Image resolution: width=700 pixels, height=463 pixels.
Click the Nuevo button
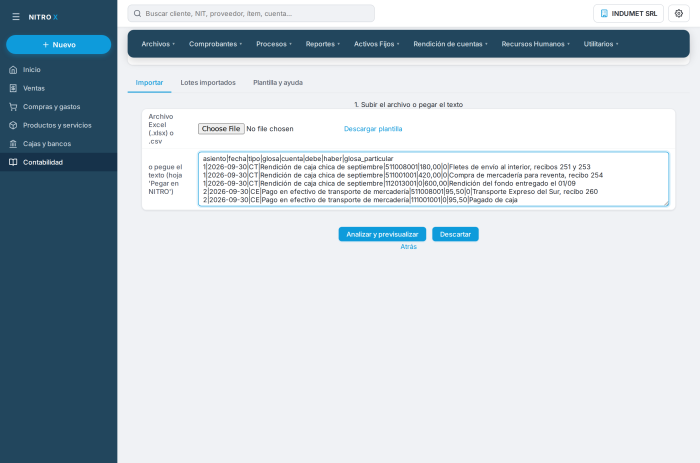click(x=58, y=45)
